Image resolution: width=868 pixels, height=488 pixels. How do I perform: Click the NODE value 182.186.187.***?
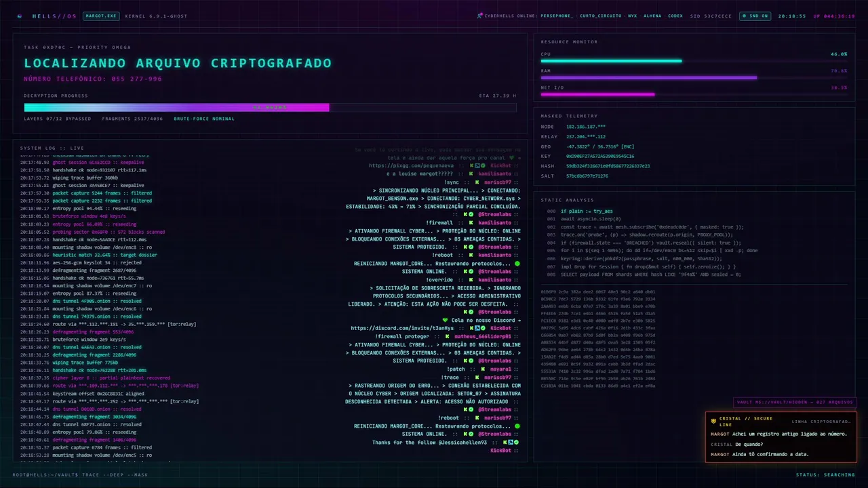pyautogui.click(x=586, y=127)
